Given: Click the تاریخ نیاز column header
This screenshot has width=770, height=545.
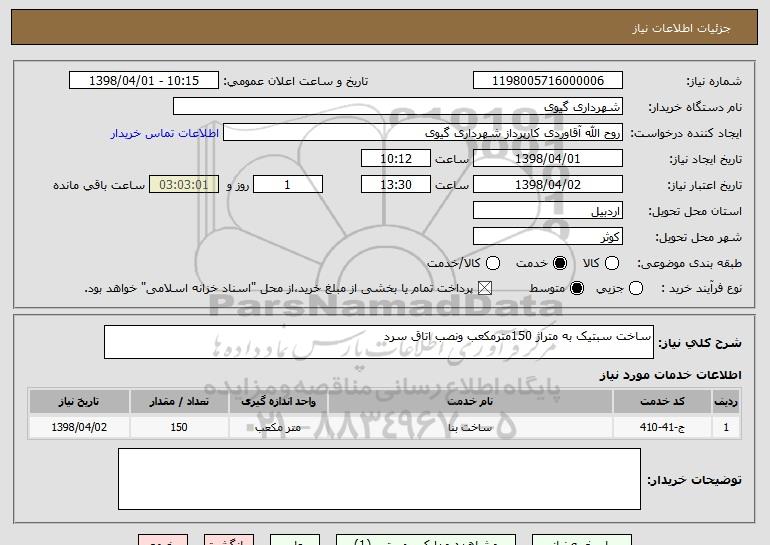Looking at the screenshot, I should point(79,402).
